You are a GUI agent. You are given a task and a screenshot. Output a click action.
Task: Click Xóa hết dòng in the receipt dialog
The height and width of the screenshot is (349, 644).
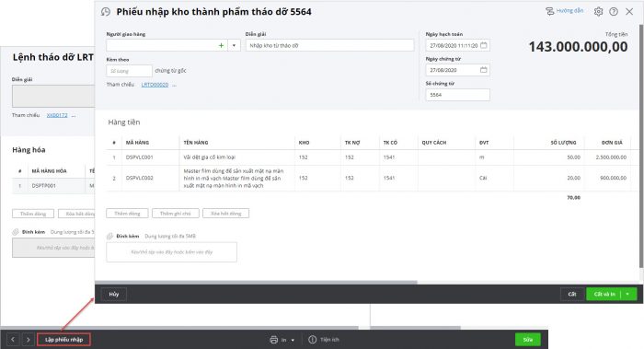226,214
